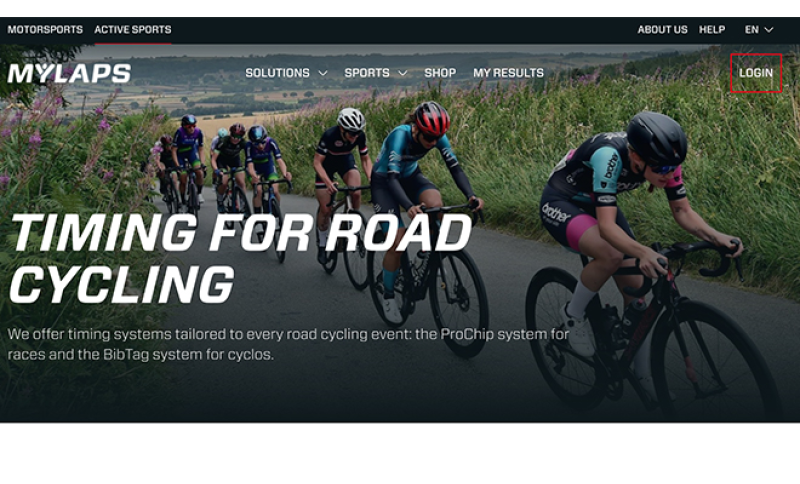Click the red underline beneath Active Sports

(133, 43)
